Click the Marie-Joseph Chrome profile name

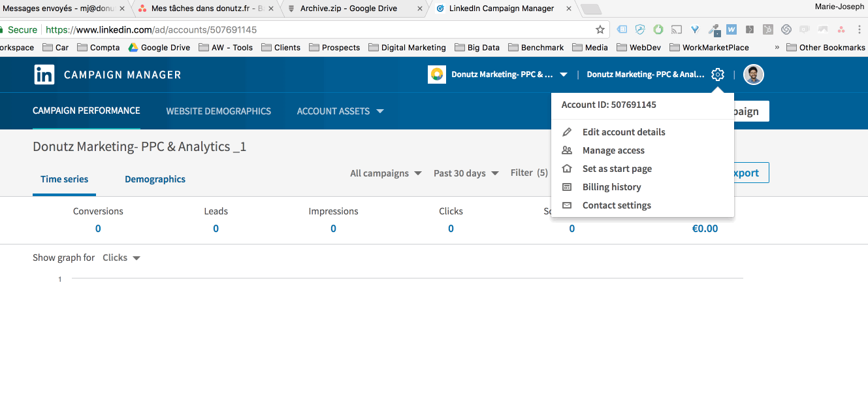click(x=840, y=7)
